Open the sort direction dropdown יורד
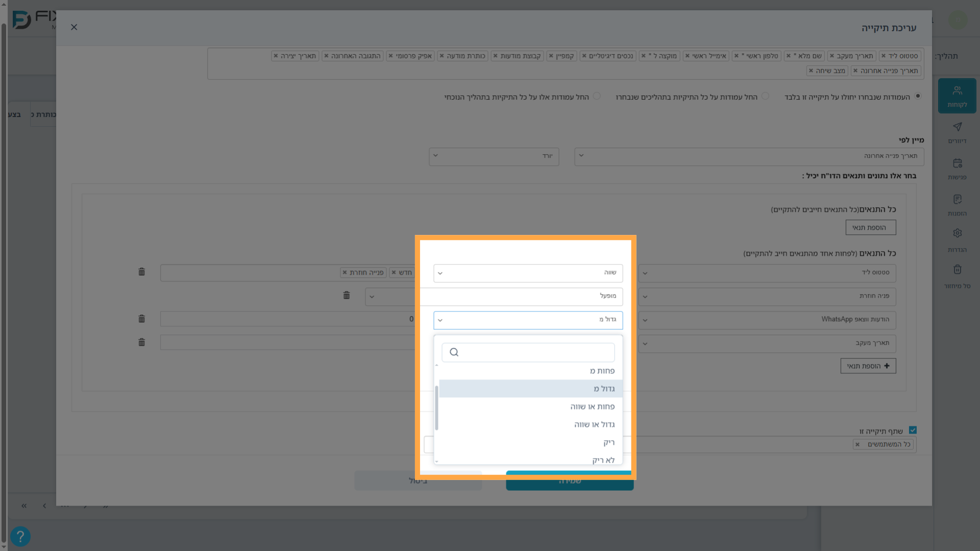980x551 pixels. tap(494, 156)
